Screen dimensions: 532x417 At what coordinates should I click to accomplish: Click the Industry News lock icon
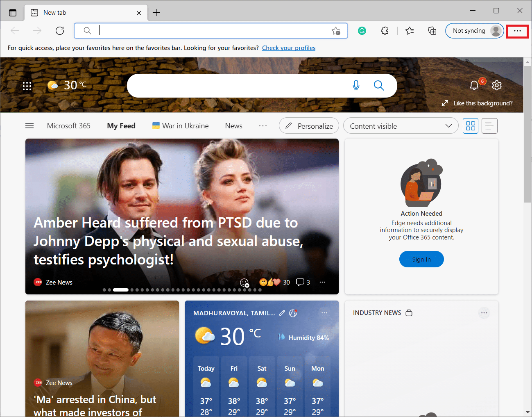[409, 313]
